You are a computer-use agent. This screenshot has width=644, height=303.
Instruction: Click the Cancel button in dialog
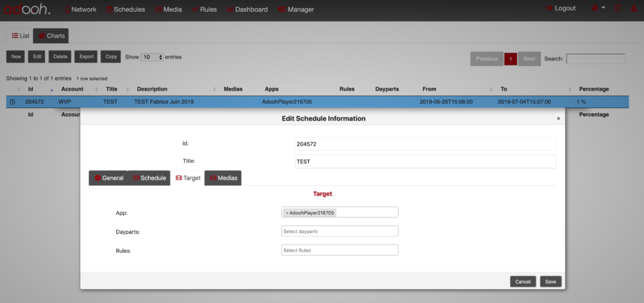[523, 282]
